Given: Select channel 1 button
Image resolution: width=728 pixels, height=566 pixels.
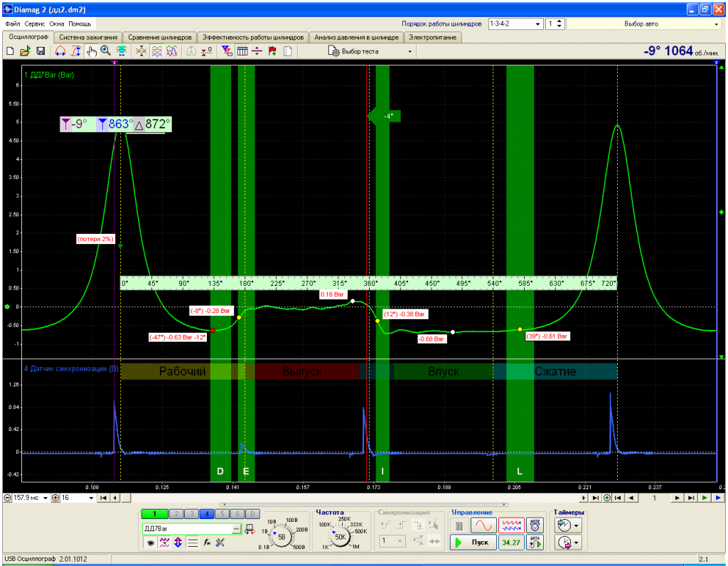Looking at the screenshot, I should tap(154, 513).
